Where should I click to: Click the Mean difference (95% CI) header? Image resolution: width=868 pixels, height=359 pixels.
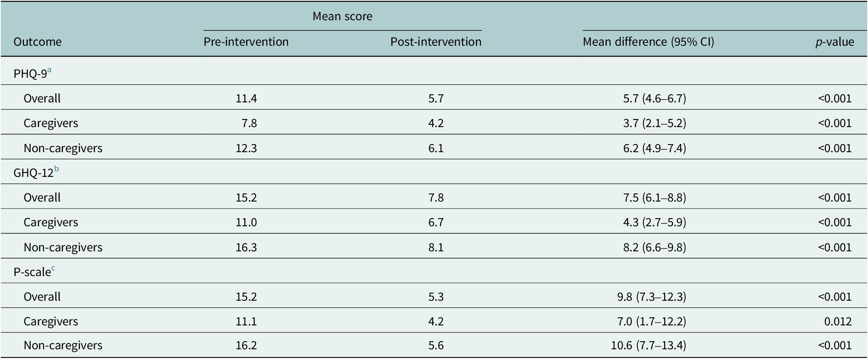coord(648,42)
